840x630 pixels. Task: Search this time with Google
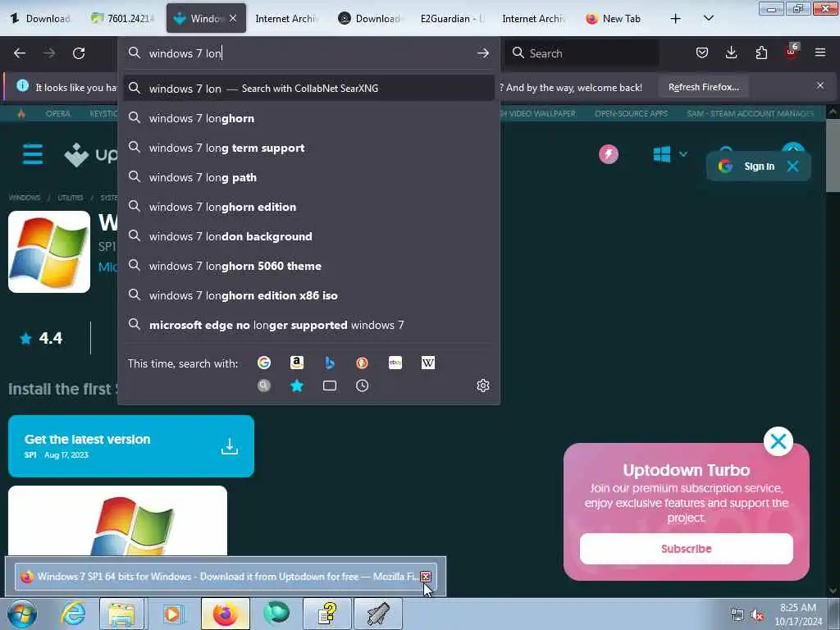(263, 363)
